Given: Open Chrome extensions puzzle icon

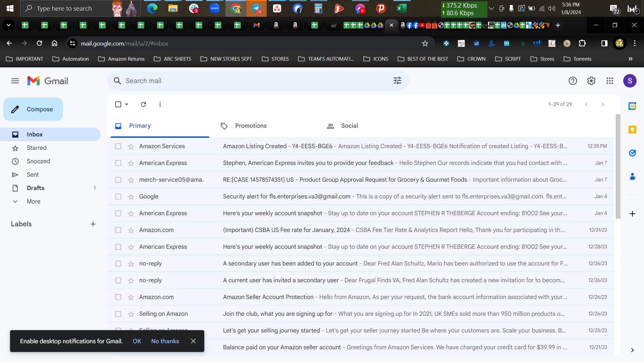Looking at the screenshot, I should tap(582, 43).
